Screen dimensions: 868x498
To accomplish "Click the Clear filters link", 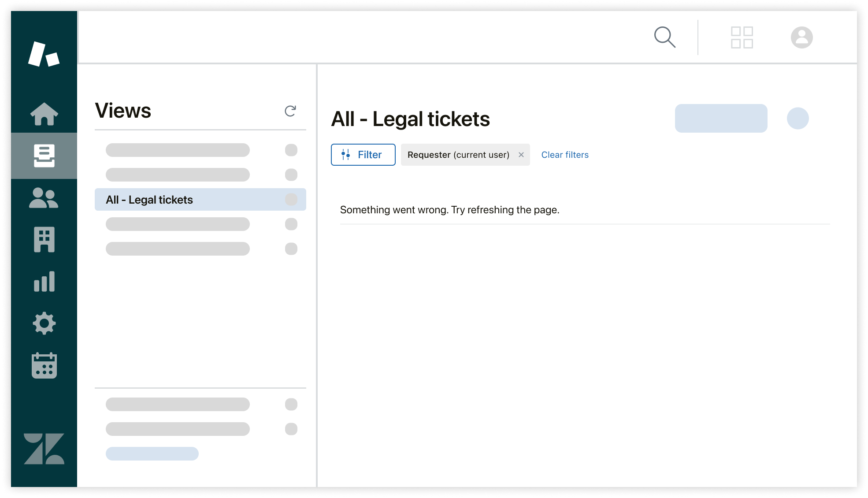I will [564, 155].
